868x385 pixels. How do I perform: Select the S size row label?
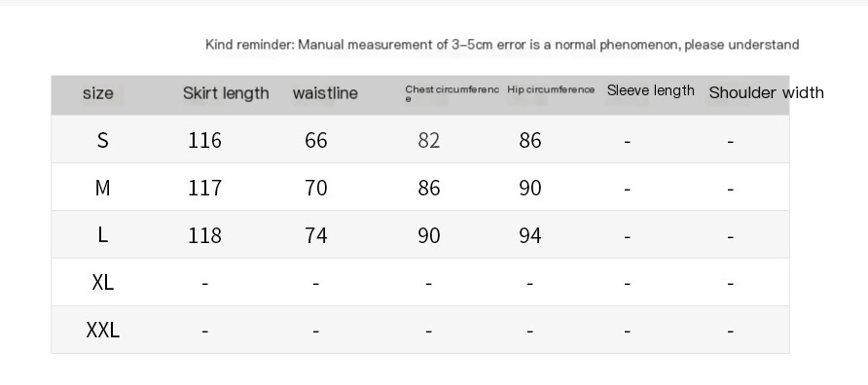pos(102,140)
